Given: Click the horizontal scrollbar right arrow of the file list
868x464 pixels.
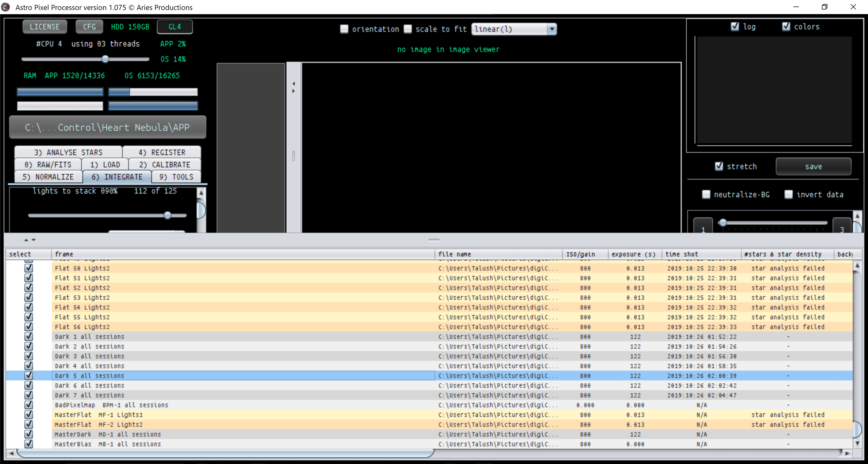Looking at the screenshot, I should click(848, 453).
